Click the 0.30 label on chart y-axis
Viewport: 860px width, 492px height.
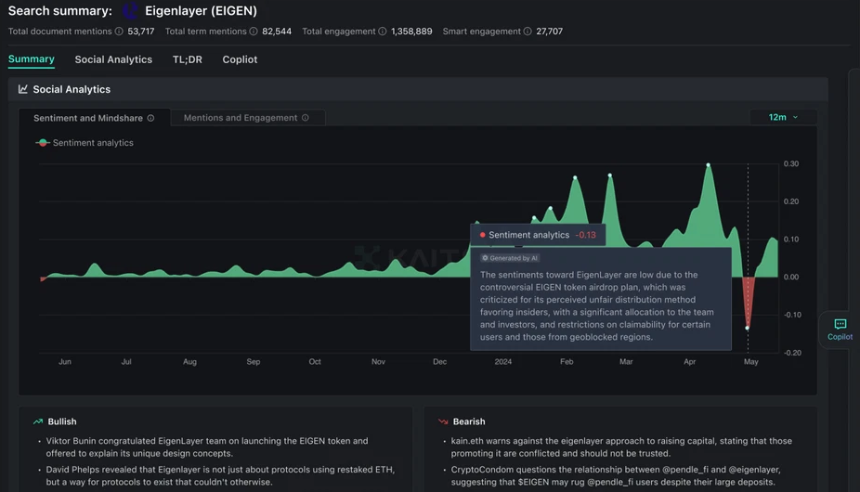click(x=791, y=163)
